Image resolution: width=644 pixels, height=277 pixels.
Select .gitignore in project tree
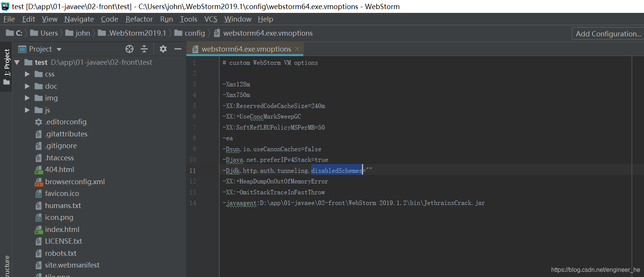tap(61, 146)
